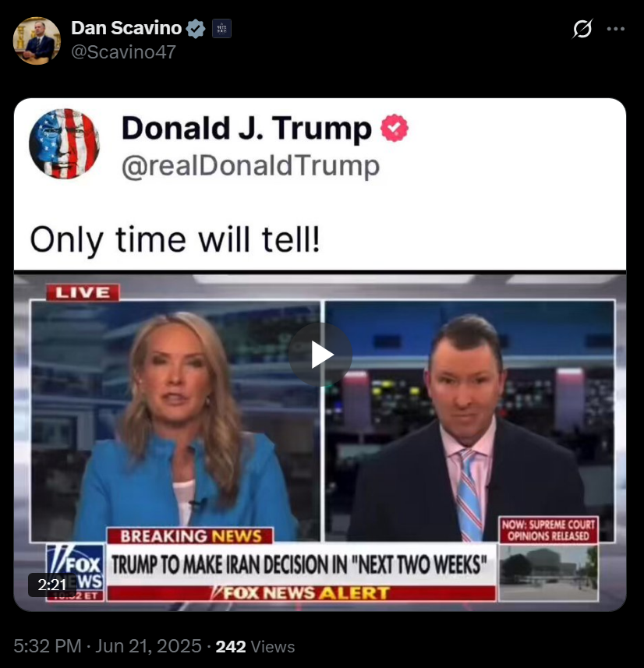Click the Fox News logo in the video
The width and height of the screenshot is (644, 668).
click(x=76, y=572)
